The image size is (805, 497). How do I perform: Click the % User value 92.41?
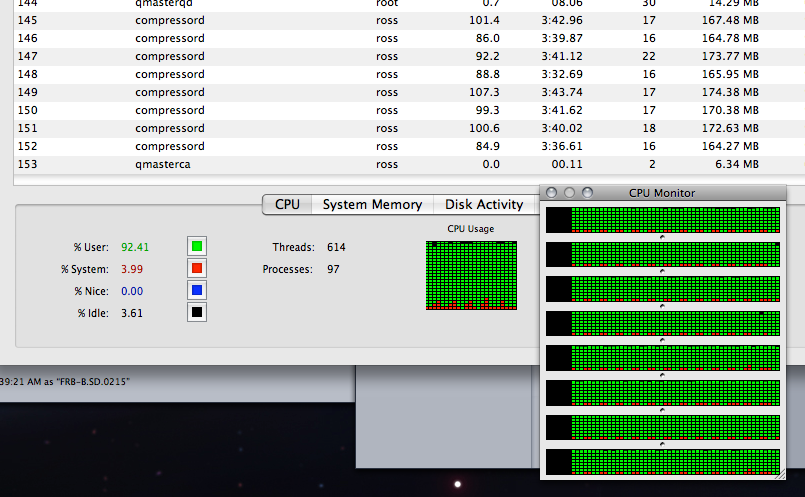pos(135,247)
